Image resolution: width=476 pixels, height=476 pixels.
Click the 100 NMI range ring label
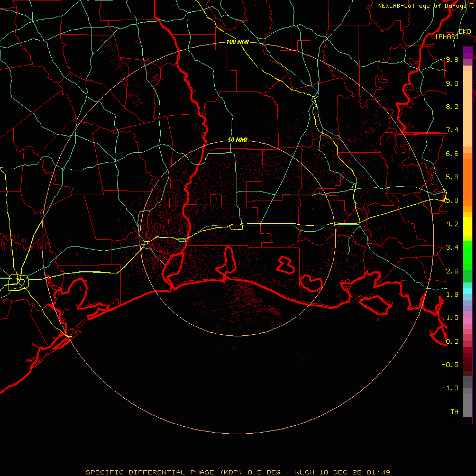pyautogui.click(x=237, y=42)
